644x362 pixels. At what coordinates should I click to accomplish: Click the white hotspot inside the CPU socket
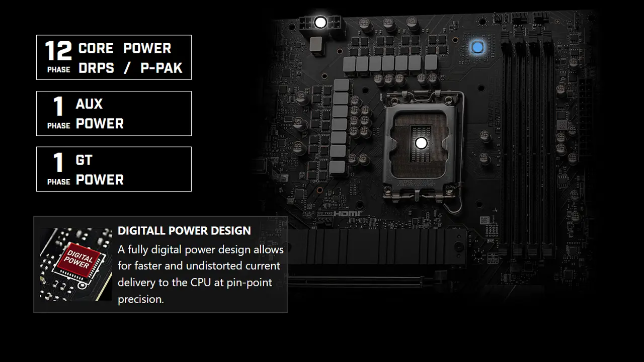coord(421,143)
